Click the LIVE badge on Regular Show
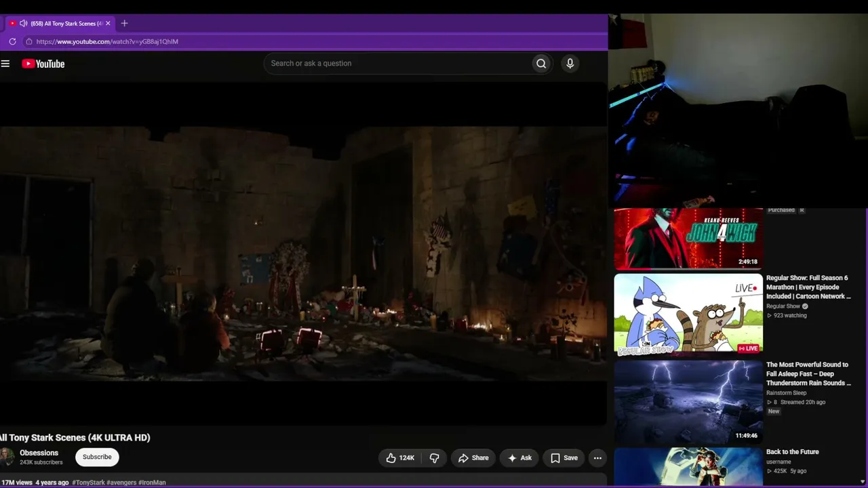Viewport: 868px width, 488px height. [x=748, y=348]
